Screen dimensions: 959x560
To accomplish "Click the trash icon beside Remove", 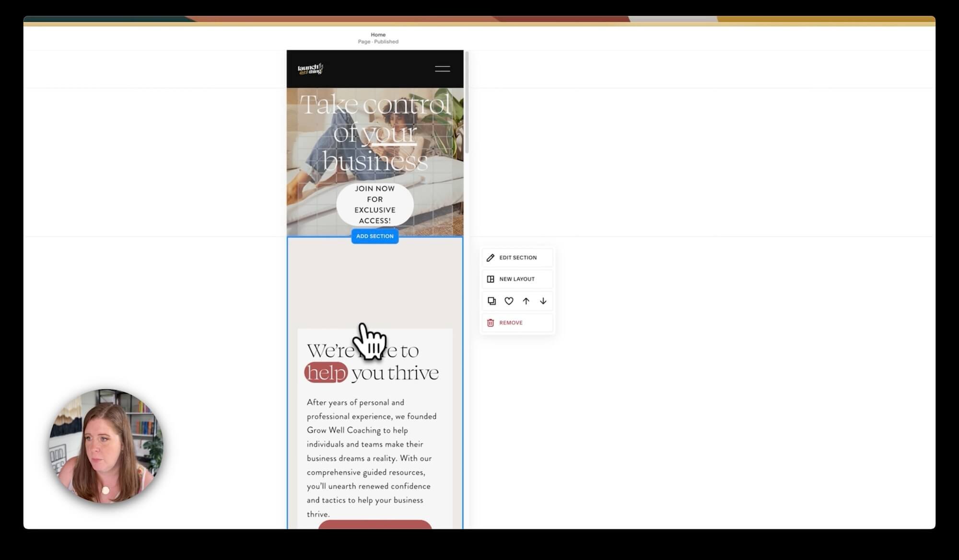I will pyautogui.click(x=490, y=323).
